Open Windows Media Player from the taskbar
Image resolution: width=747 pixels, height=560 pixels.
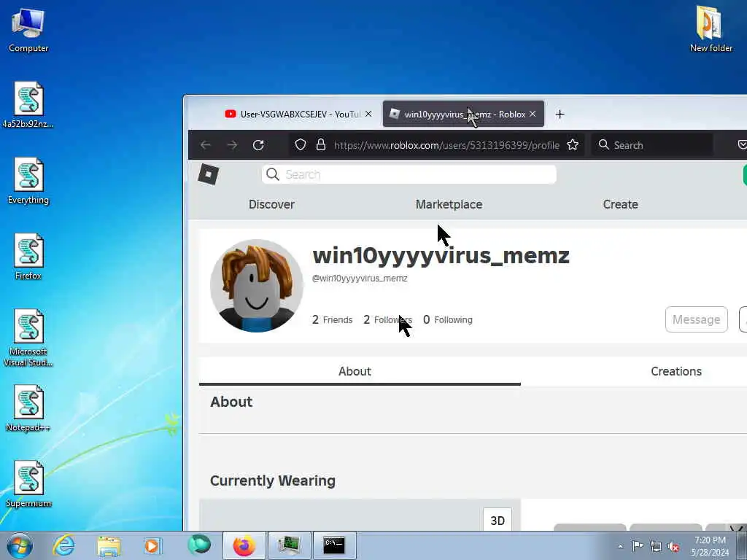click(x=153, y=545)
